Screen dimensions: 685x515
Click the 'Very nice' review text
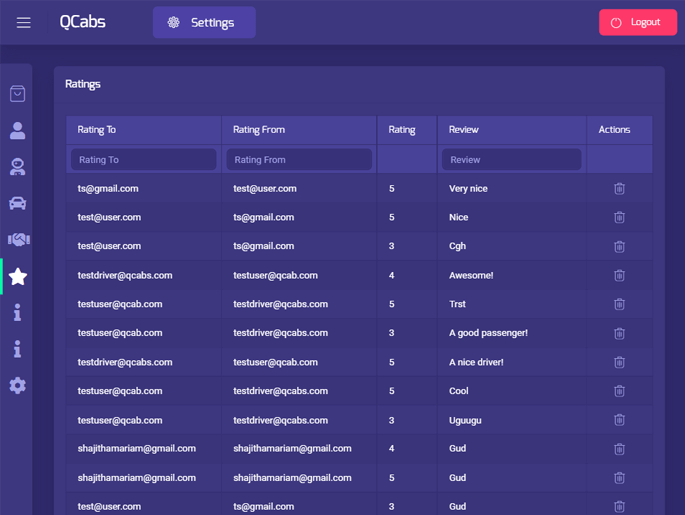pos(468,189)
